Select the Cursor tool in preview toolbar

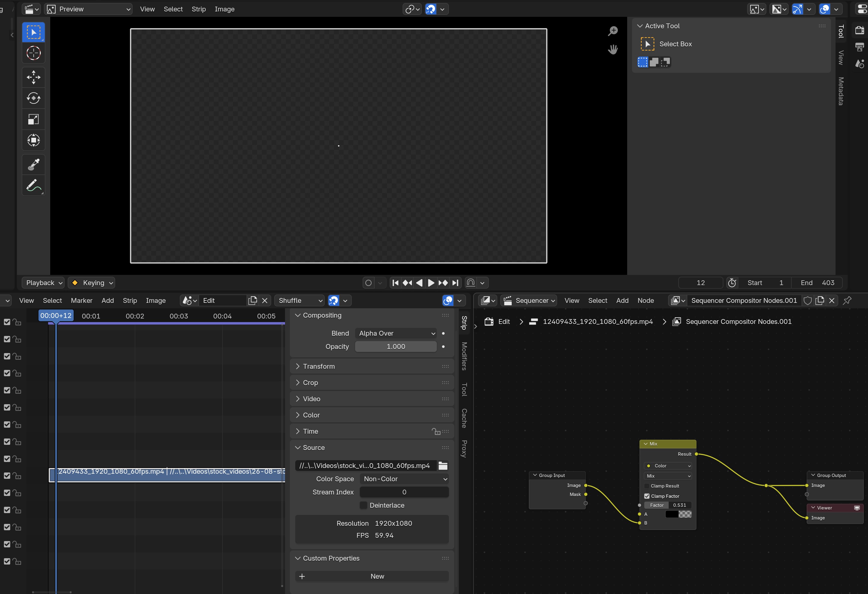tap(34, 53)
